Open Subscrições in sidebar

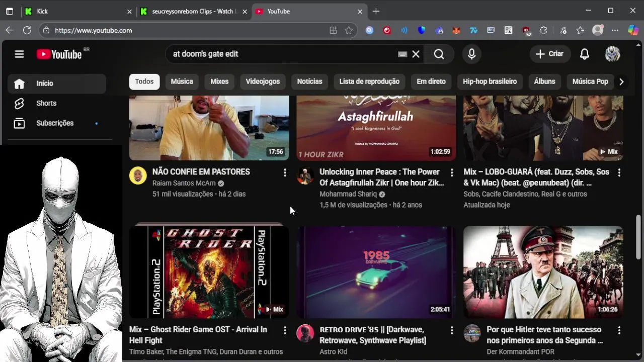point(57,123)
